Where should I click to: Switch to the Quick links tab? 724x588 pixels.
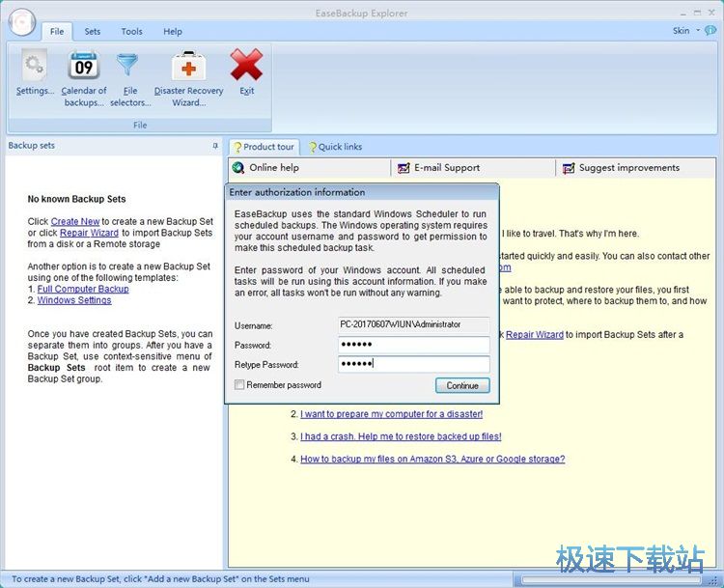pos(336,147)
